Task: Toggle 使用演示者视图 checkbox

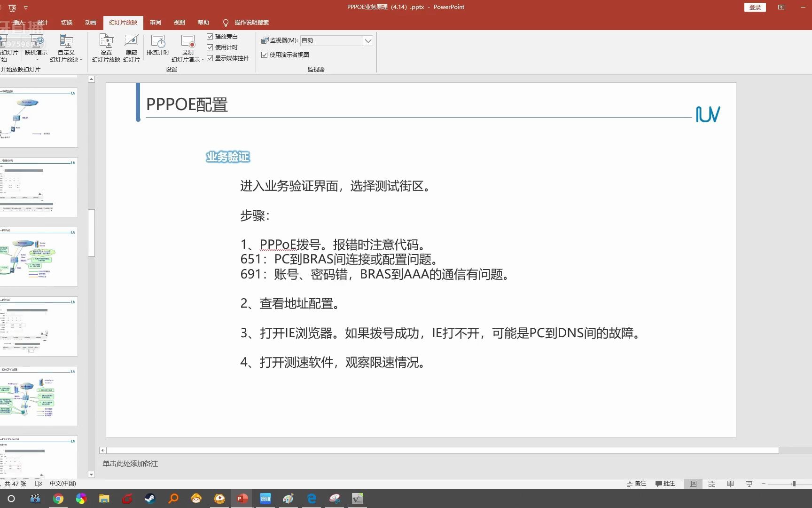Action: click(x=265, y=55)
